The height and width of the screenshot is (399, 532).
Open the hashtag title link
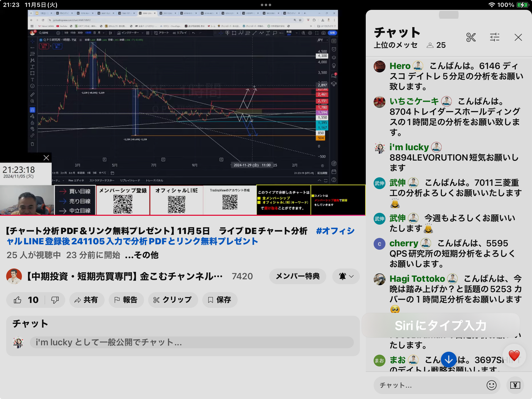[x=181, y=236]
